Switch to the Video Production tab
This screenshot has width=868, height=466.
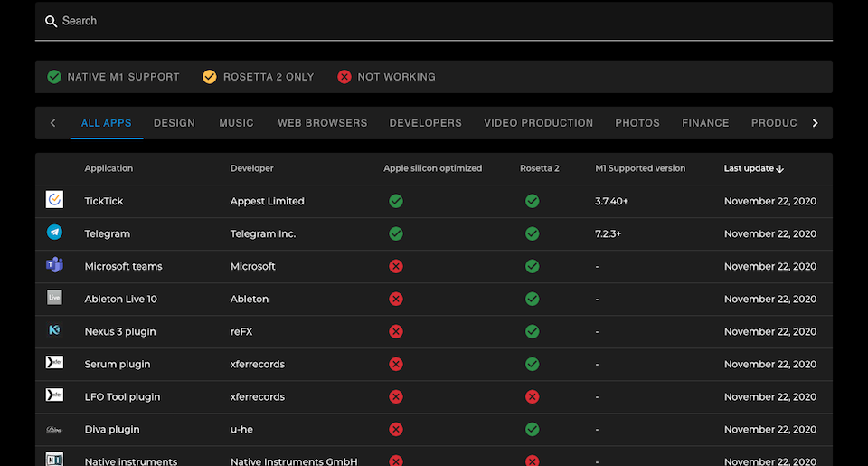click(x=539, y=123)
